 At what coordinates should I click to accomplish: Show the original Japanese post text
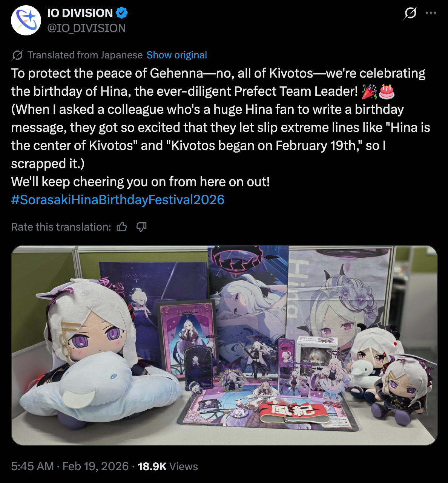point(177,55)
